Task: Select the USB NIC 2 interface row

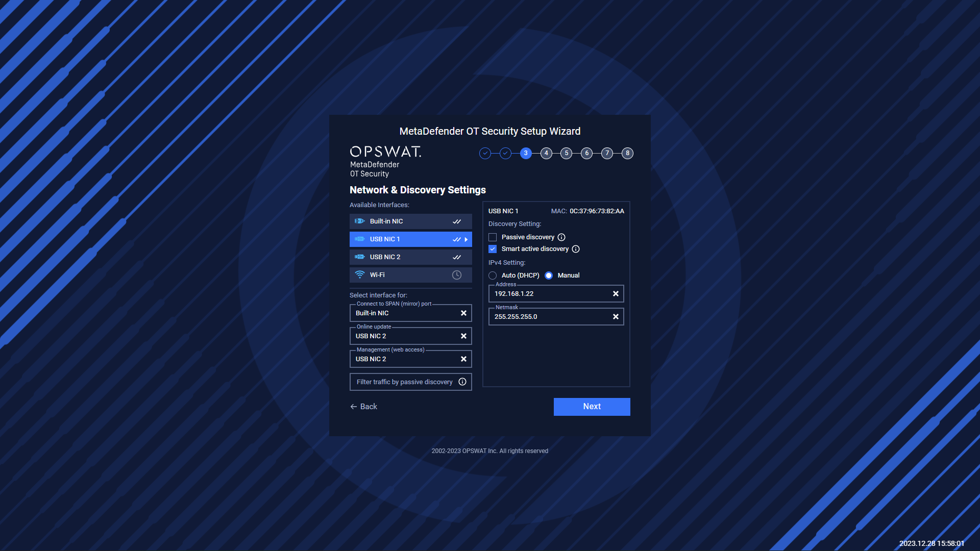Action: (x=410, y=257)
